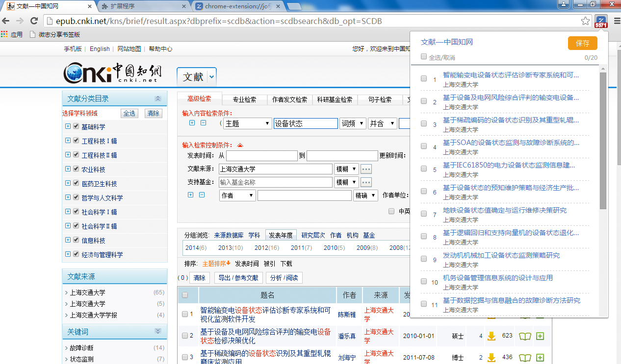Click the minus icon to remove a content condition row
The image size is (621, 364).
[x=203, y=123]
